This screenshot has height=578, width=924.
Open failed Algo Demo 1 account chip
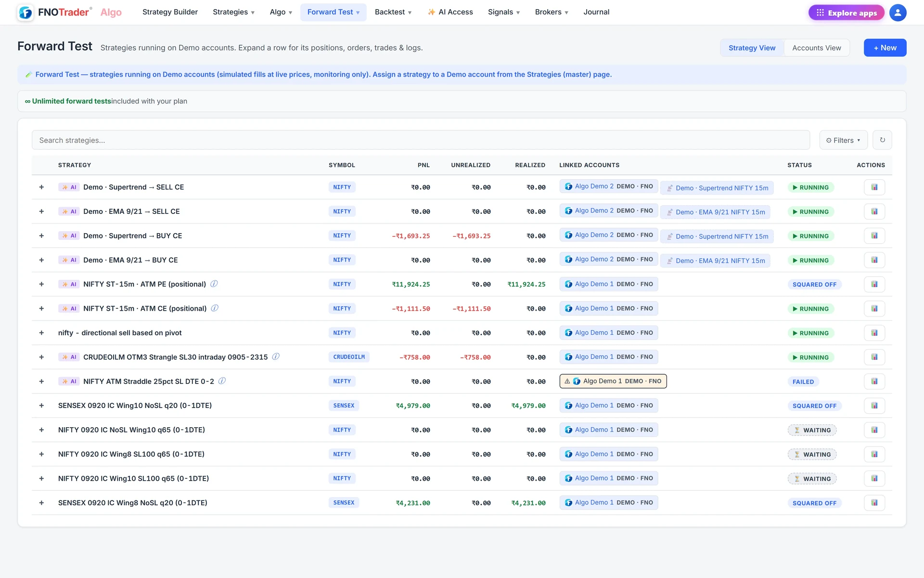(x=613, y=381)
